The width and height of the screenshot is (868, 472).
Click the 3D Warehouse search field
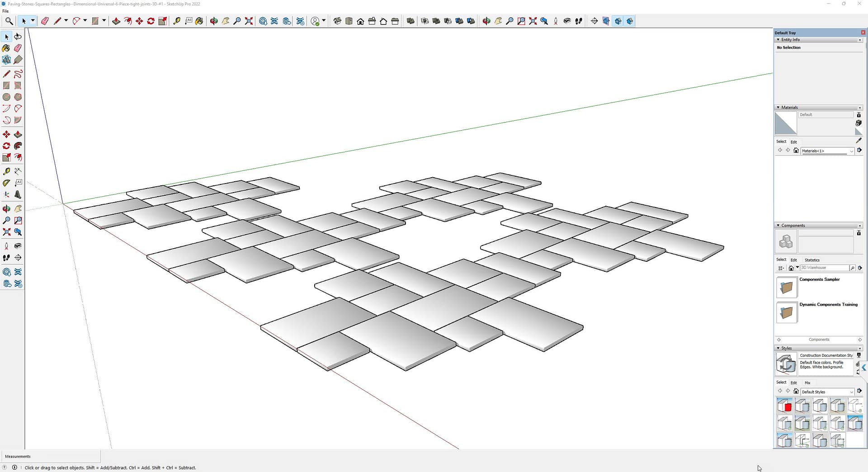pos(825,268)
